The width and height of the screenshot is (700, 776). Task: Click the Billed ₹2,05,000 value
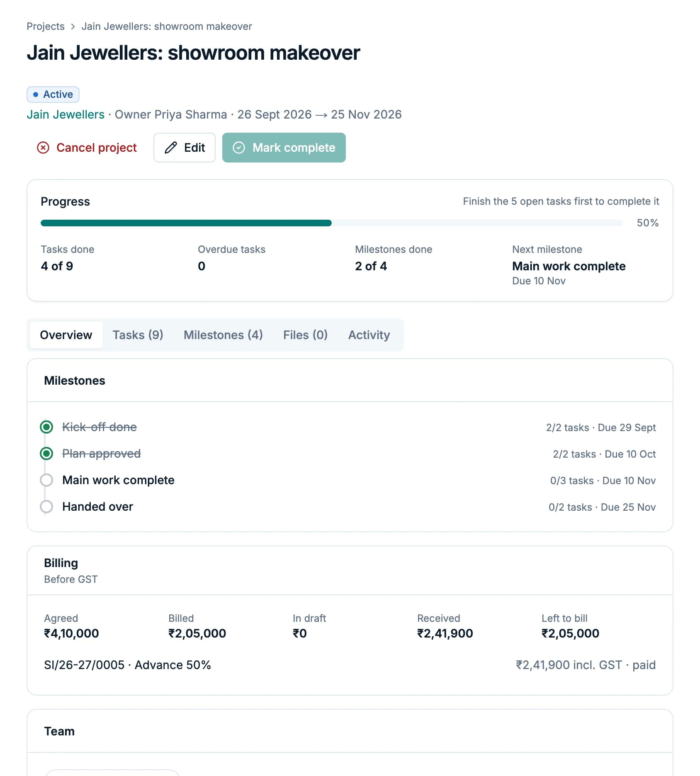click(197, 633)
